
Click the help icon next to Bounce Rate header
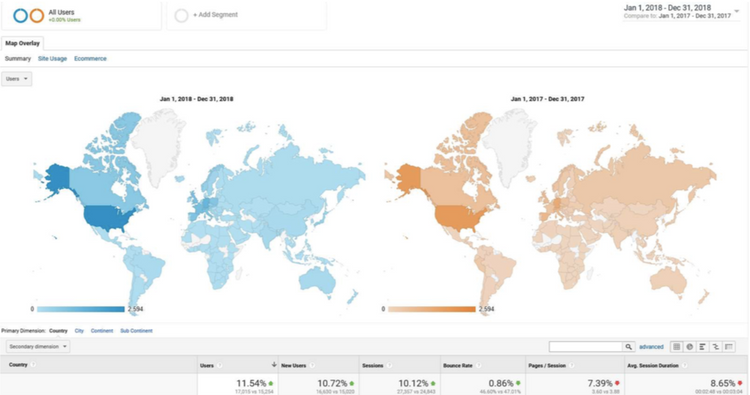(478, 366)
